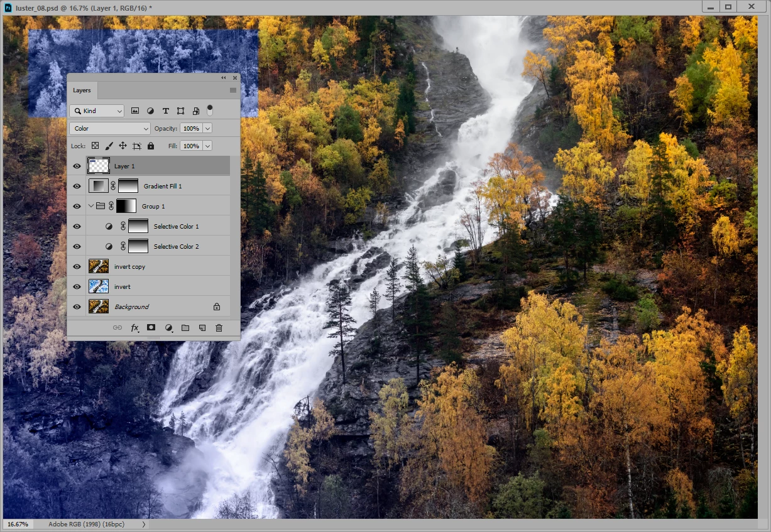This screenshot has height=532, width=771.
Task: Delete layer with trash icon
Action: 219,328
